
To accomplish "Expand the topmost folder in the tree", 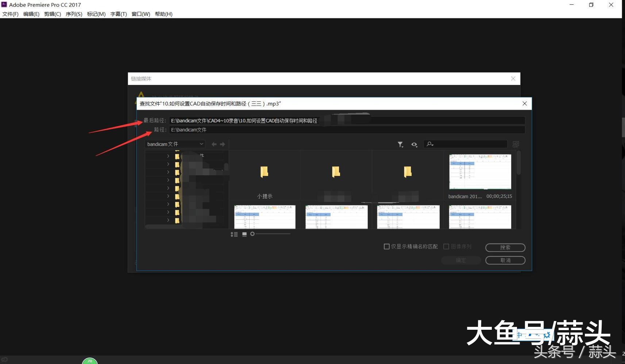I will click(168, 156).
